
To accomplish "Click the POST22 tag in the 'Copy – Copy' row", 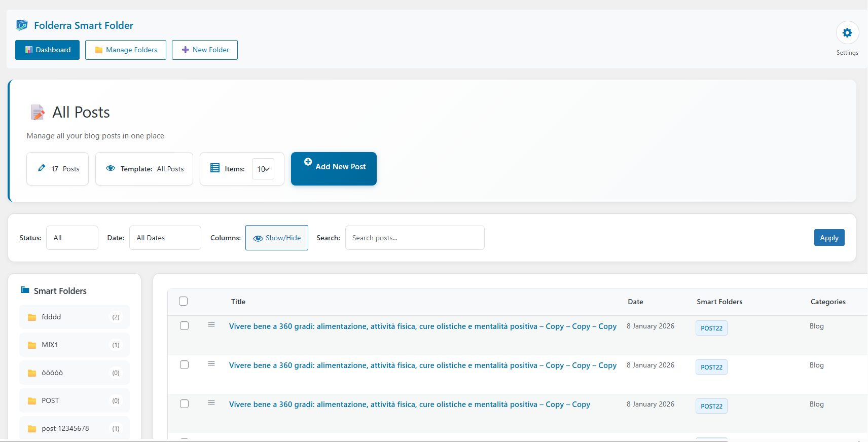I will [x=711, y=406].
